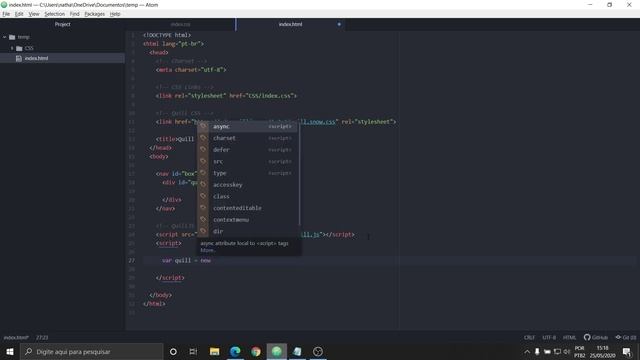Open the File menu

click(6, 14)
